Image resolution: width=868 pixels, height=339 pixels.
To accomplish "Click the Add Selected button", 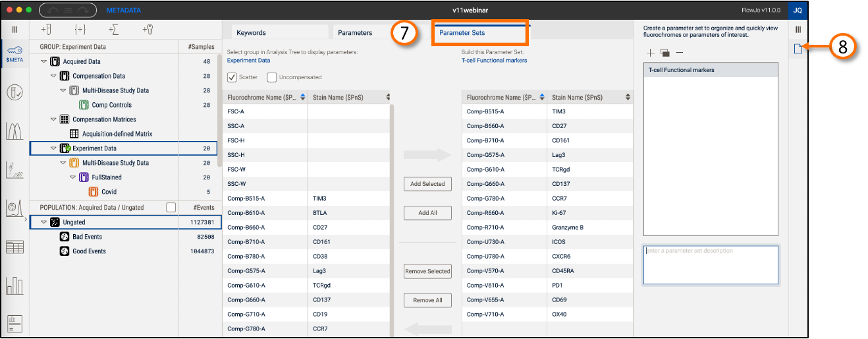I will pos(427,184).
